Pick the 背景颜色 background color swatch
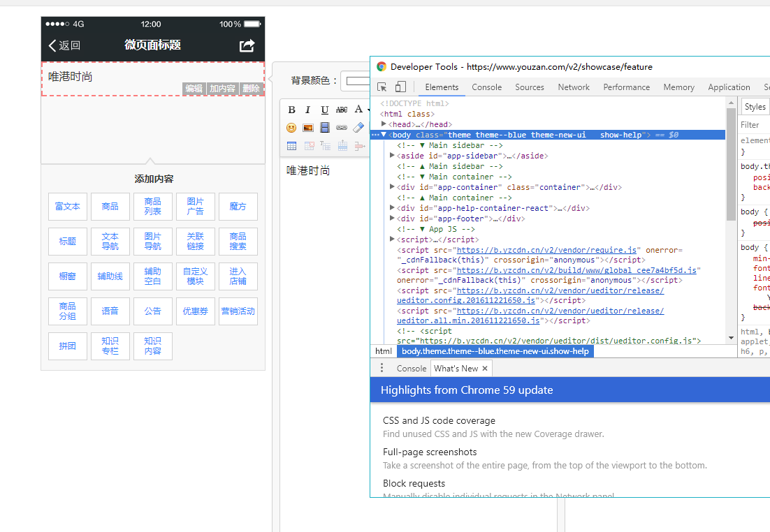Screen dimensions: 770x532 [358, 80]
